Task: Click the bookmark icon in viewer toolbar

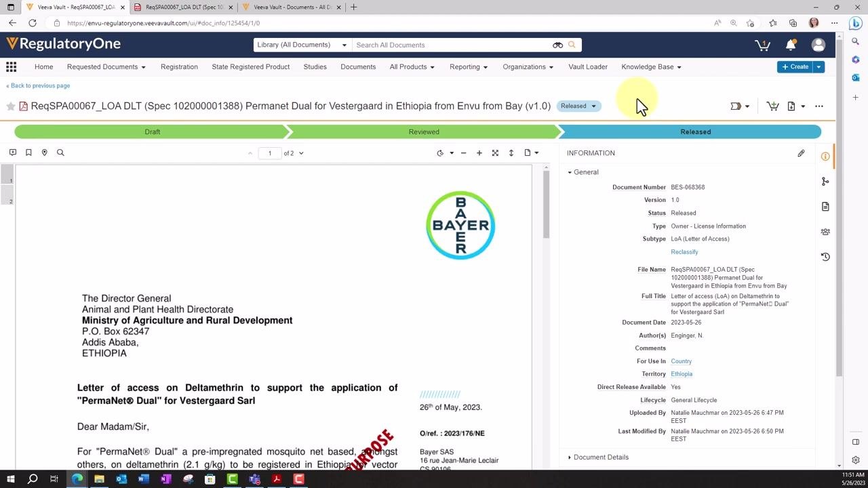Action: click(x=28, y=152)
